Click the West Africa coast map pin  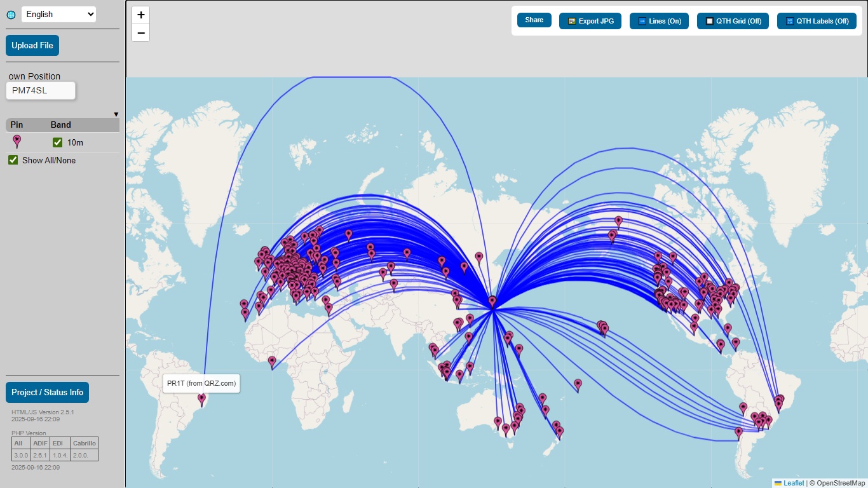pyautogui.click(x=272, y=362)
